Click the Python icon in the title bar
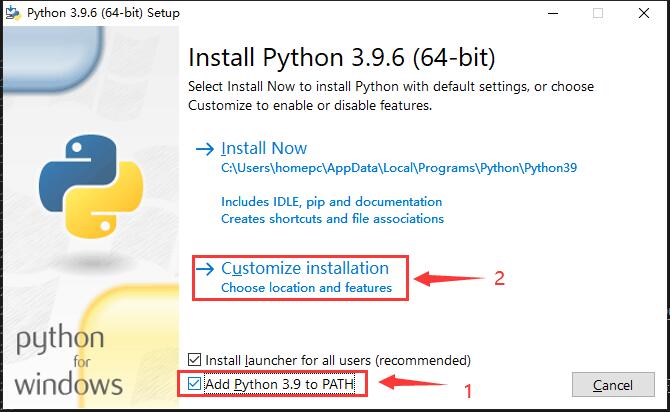Screen dimensions: 670x412 tap(13, 13)
